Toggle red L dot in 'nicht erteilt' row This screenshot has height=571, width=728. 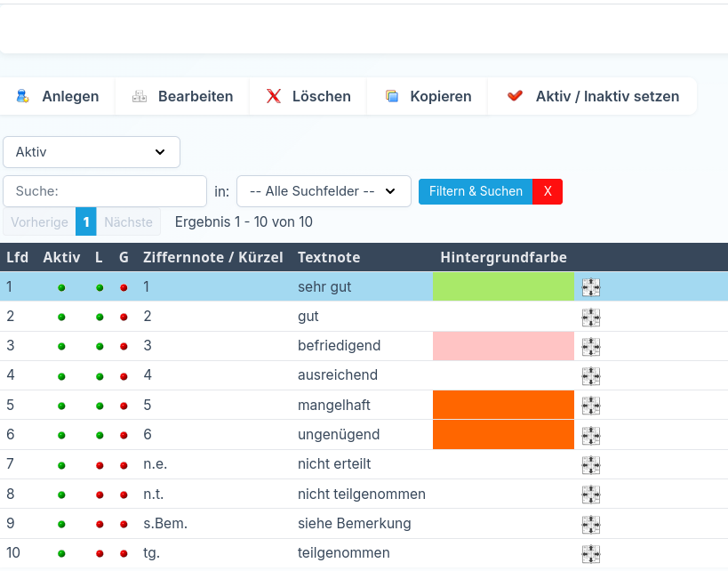(x=100, y=465)
